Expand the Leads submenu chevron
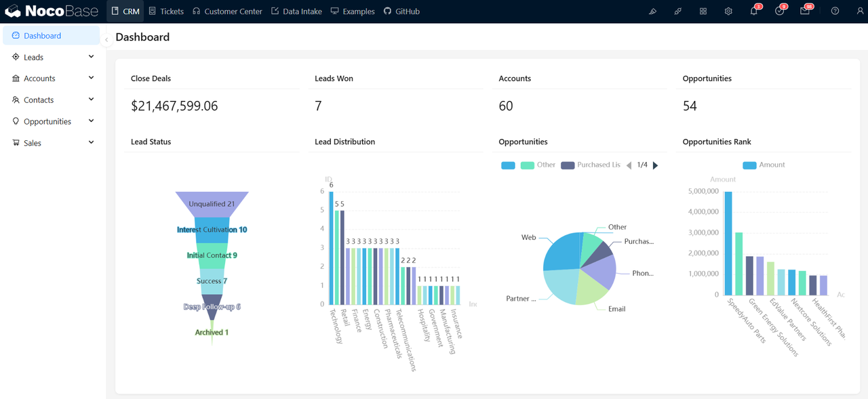The height and width of the screenshot is (399, 868). pyautogui.click(x=92, y=57)
